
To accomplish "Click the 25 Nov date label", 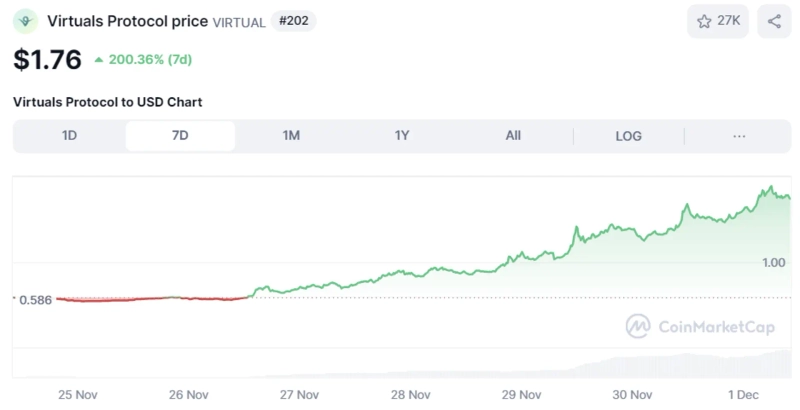I will tap(76, 394).
